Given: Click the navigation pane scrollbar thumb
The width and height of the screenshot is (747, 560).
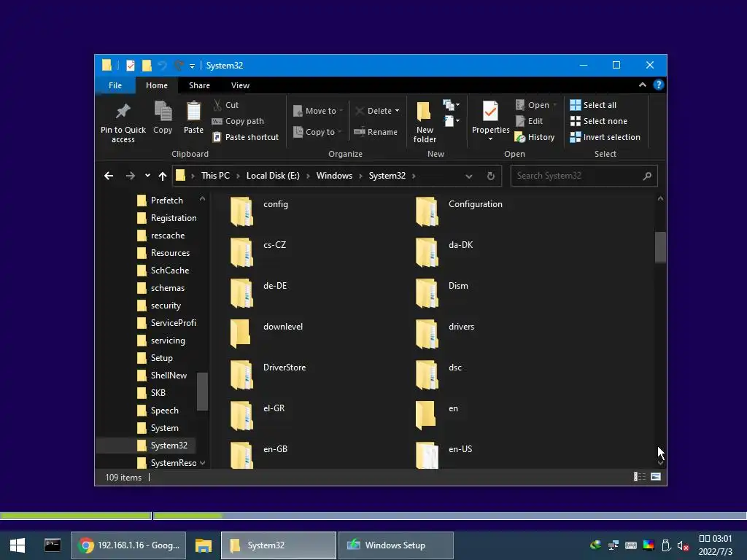Looking at the screenshot, I should click(203, 391).
